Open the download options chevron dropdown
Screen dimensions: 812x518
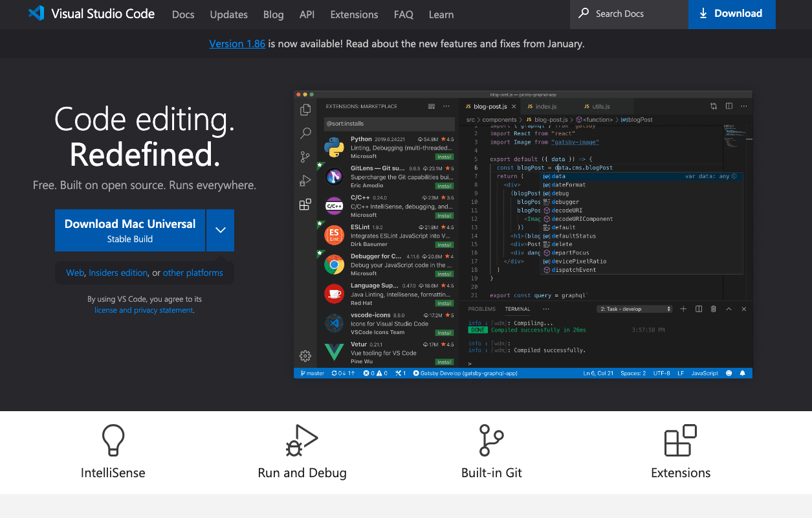[221, 230]
